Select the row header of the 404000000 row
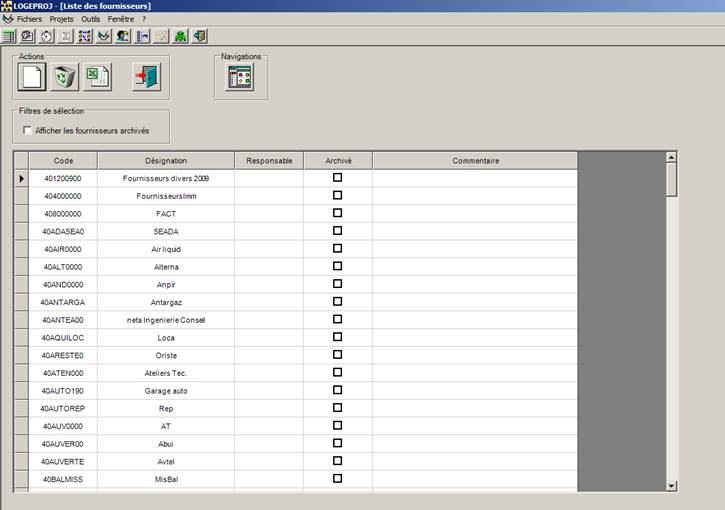Viewport: 725px width, 510px height. point(21,196)
